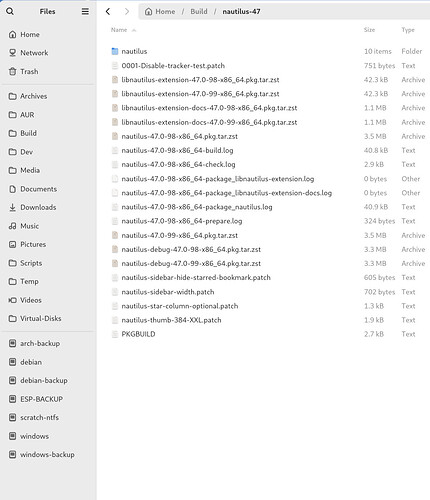Go back with the left arrow

108,11
